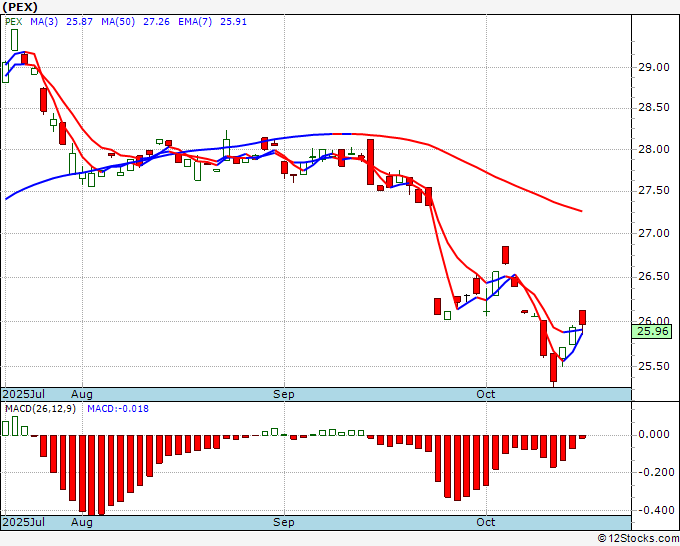
Task: Click the 27.00 price axis label
Action: point(654,233)
